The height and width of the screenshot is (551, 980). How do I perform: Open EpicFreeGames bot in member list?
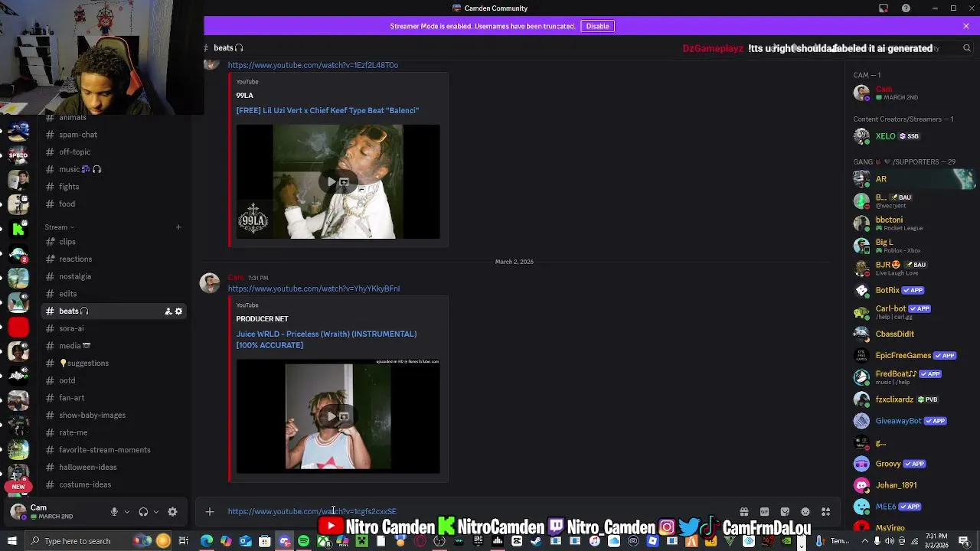click(x=910, y=355)
